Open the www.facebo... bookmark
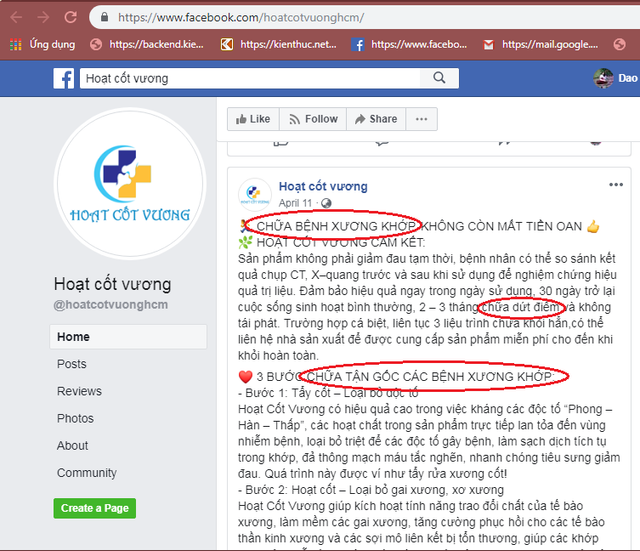The width and height of the screenshot is (640, 551). pos(409,44)
